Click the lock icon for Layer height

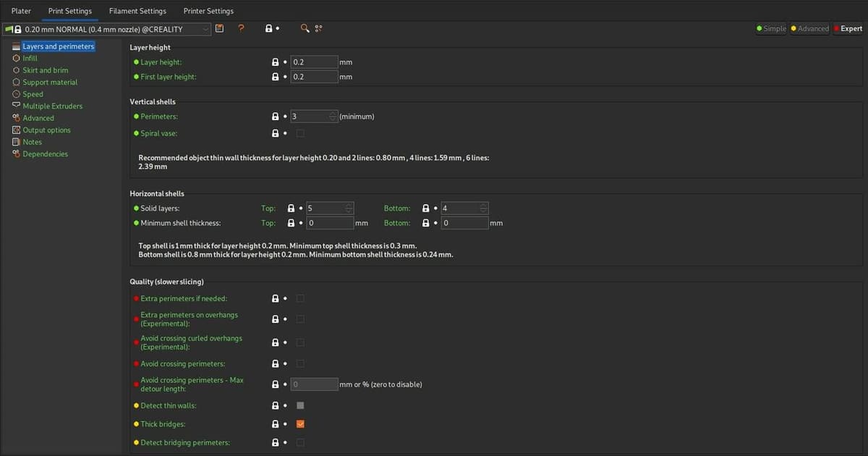tap(275, 62)
